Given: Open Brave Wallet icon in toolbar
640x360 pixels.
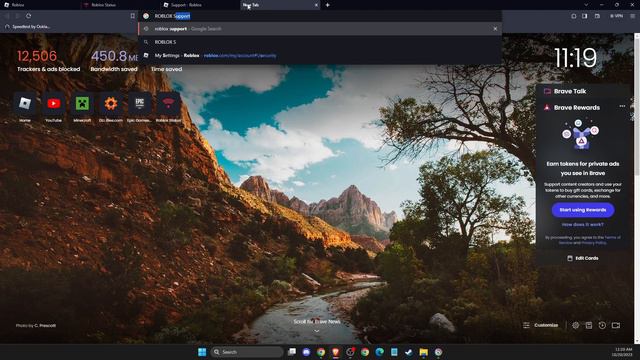Looking at the screenshot, I should [x=597, y=16].
